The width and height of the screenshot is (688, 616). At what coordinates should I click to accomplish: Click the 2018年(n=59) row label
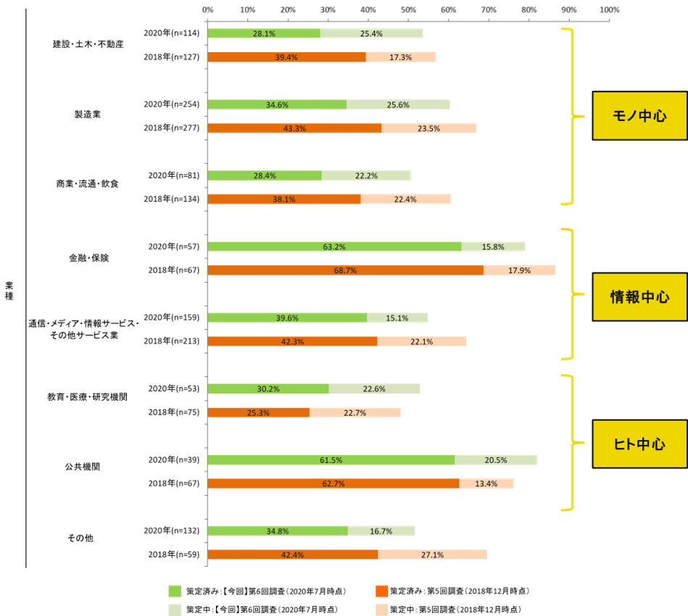click(x=174, y=554)
